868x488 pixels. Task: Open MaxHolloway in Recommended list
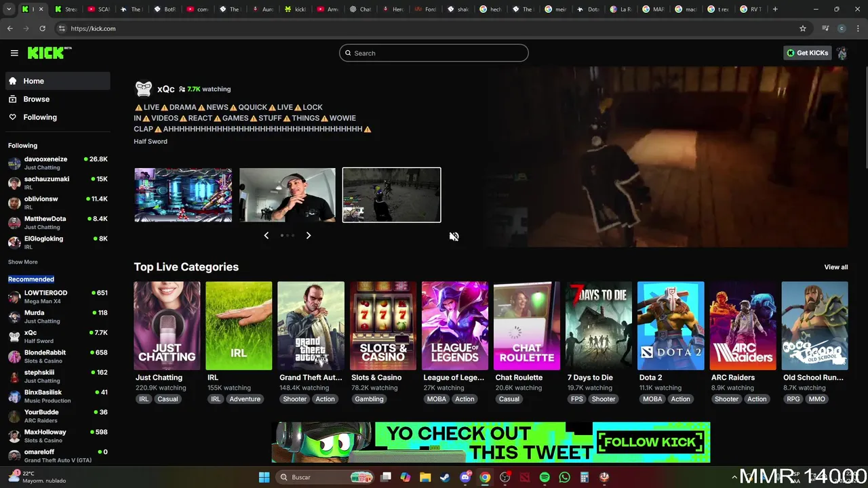click(58, 436)
